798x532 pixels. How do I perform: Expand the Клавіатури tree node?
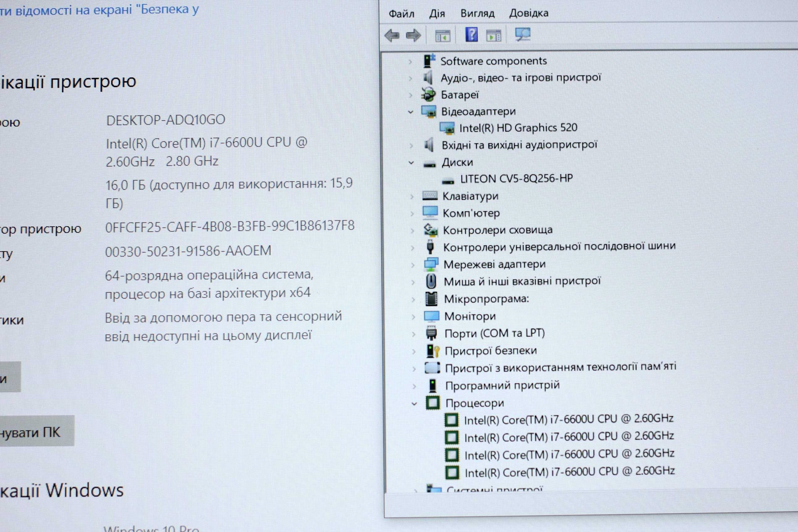point(412,196)
